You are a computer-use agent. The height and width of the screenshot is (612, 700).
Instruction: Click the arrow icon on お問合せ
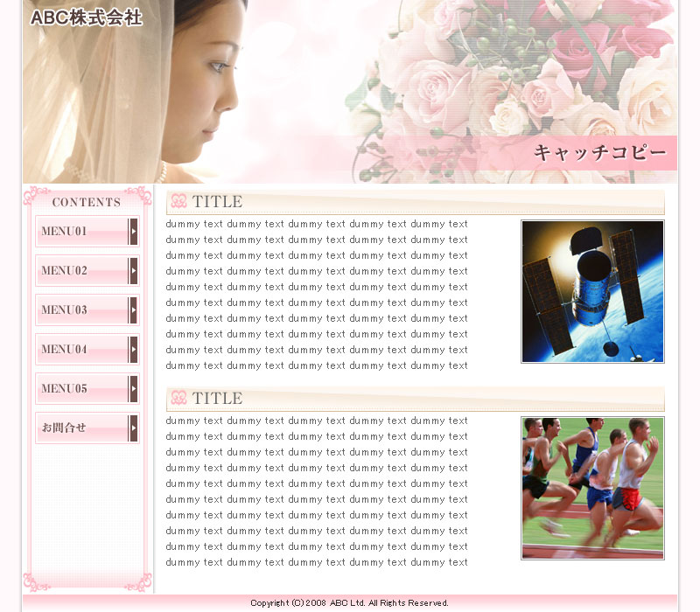tap(133, 428)
